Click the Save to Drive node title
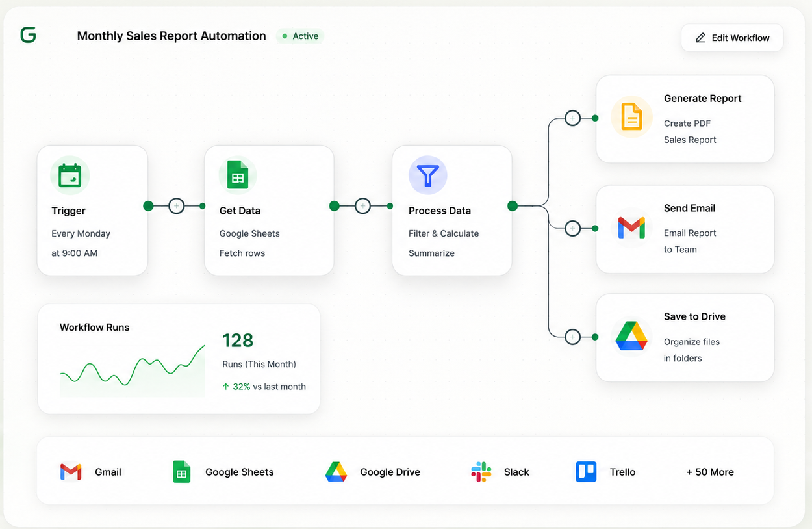 tap(694, 316)
